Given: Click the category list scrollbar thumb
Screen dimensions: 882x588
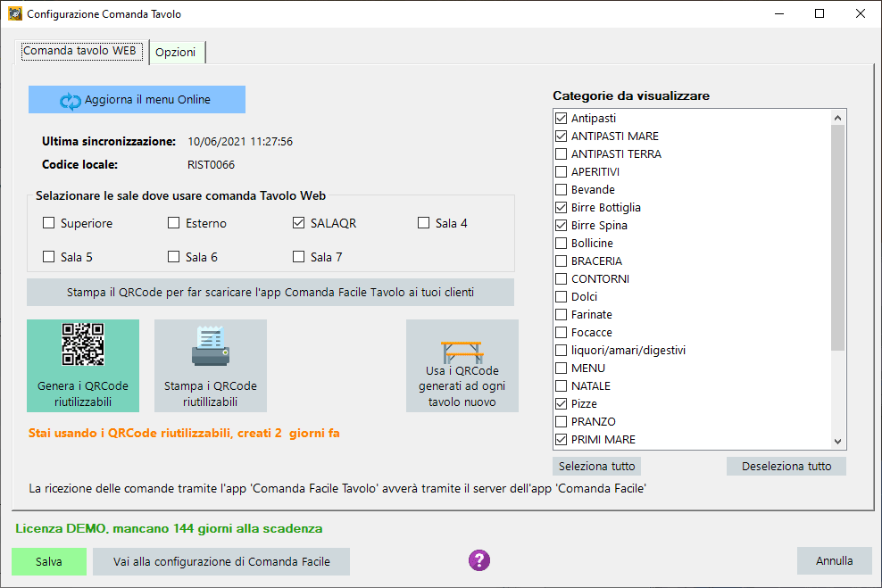Looking at the screenshot, I should pyautogui.click(x=837, y=237).
